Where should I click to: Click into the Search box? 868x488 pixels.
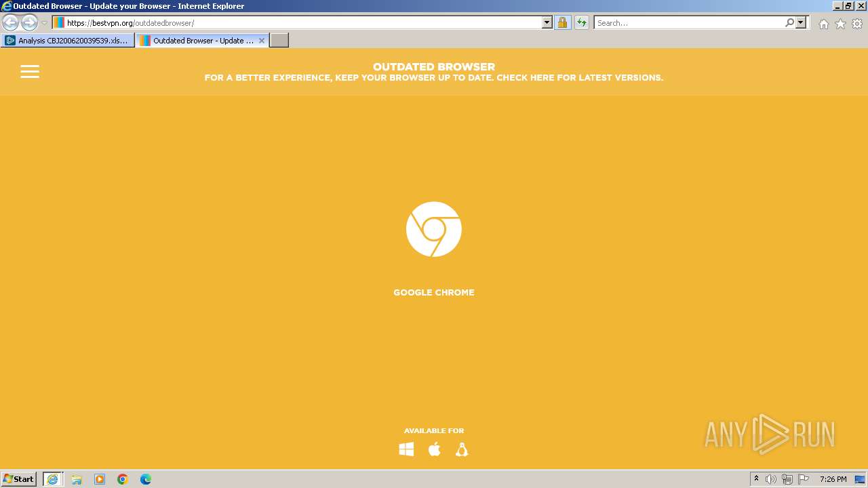(689, 22)
